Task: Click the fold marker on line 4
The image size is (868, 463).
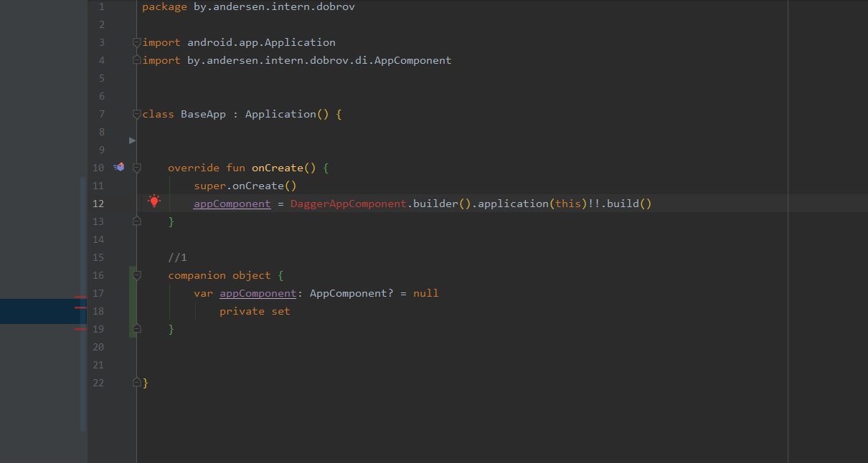Action: (136, 61)
